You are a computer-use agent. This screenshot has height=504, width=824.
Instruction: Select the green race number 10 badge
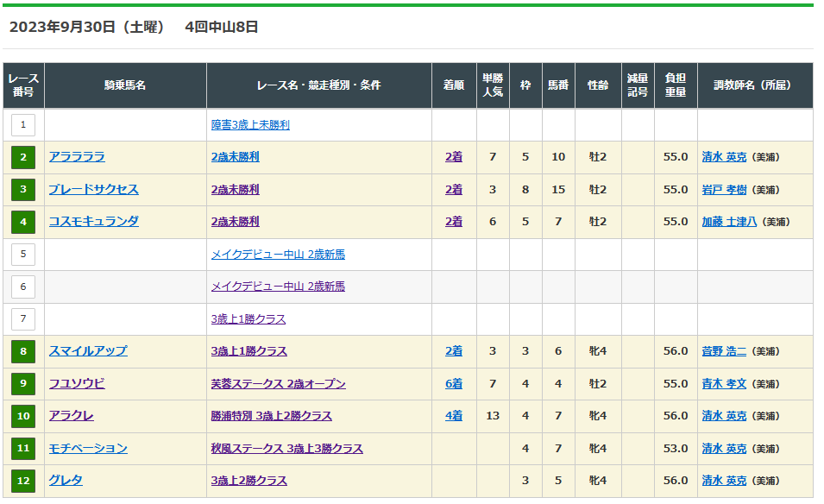(23, 416)
